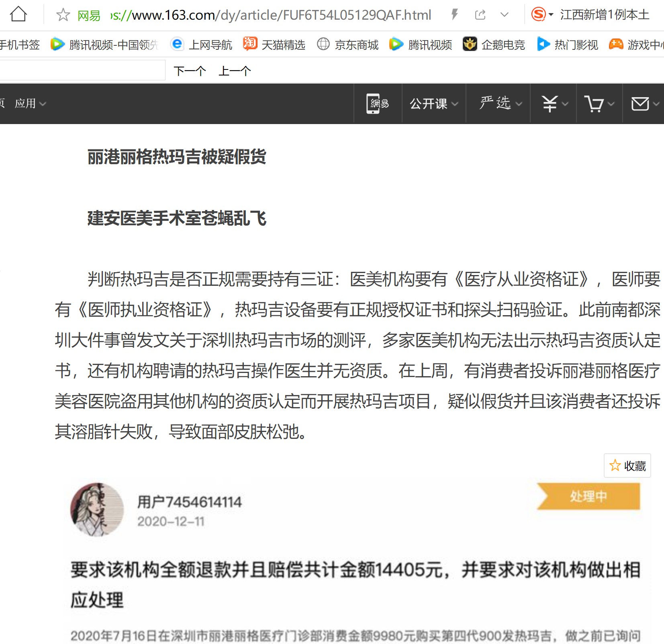Expand the 应用 dropdown in NetEase nav
664x644 pixels.
click(x=31, y=104)
